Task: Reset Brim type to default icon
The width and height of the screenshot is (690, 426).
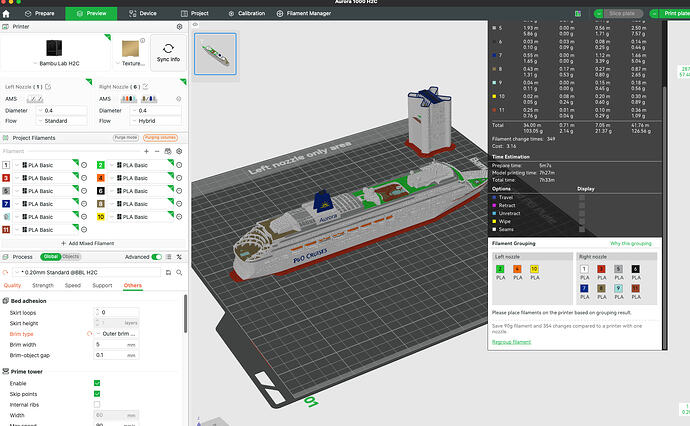Action: point(89,334)
